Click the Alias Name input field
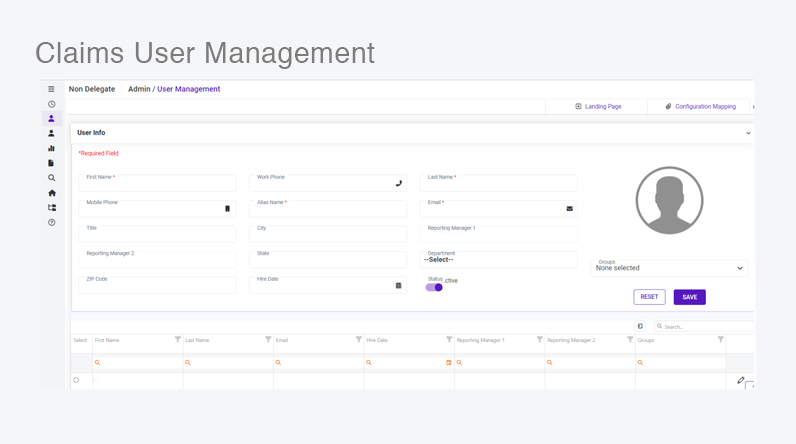This screenshot has width=796, height=444. (328, 209)
